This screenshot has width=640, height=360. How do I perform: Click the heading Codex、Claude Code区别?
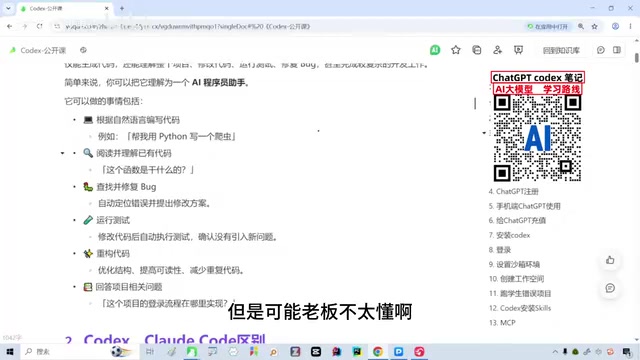tap(174, 339)
